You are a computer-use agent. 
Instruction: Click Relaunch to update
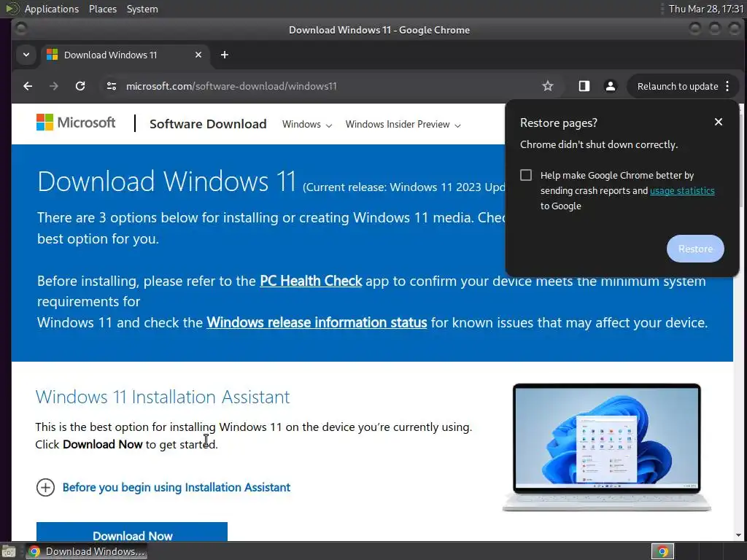678,86
